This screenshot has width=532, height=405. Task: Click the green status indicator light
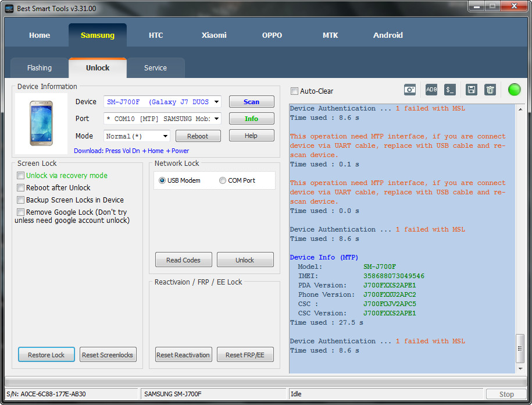coord(514,90)
